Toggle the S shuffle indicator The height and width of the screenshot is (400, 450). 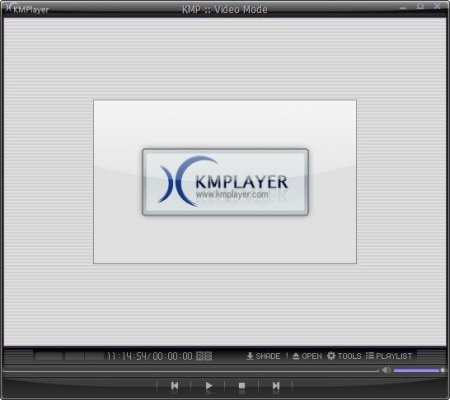(208, 356)
